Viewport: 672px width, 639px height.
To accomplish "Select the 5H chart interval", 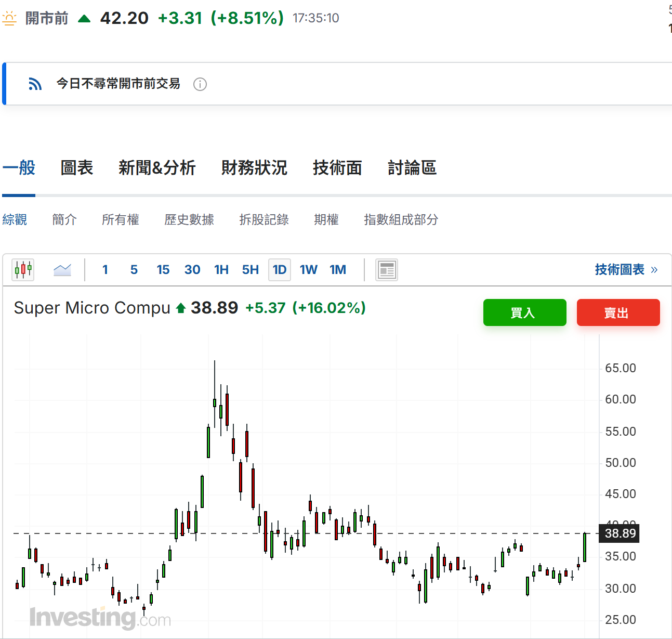I will click(x=251, y=270).
